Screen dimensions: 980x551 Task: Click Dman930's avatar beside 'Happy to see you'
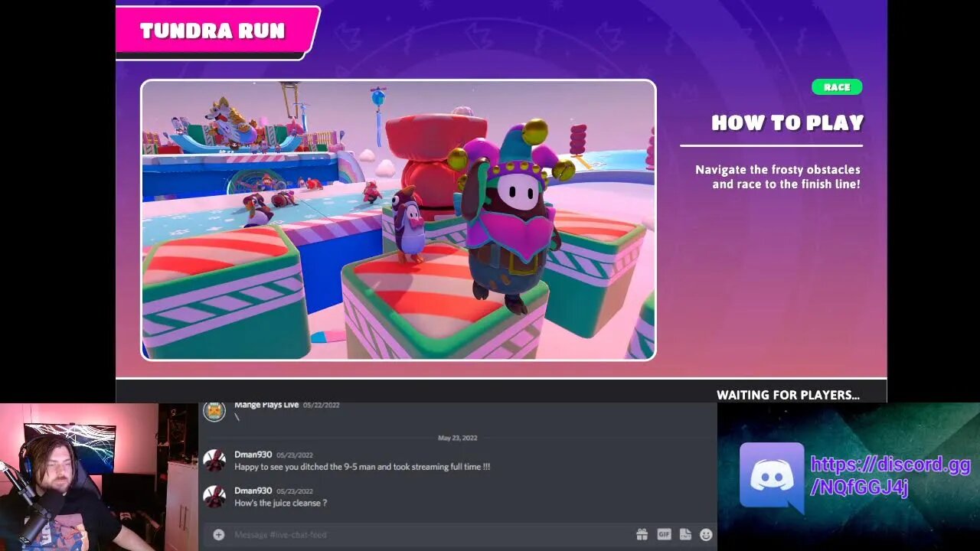point(214,461)
